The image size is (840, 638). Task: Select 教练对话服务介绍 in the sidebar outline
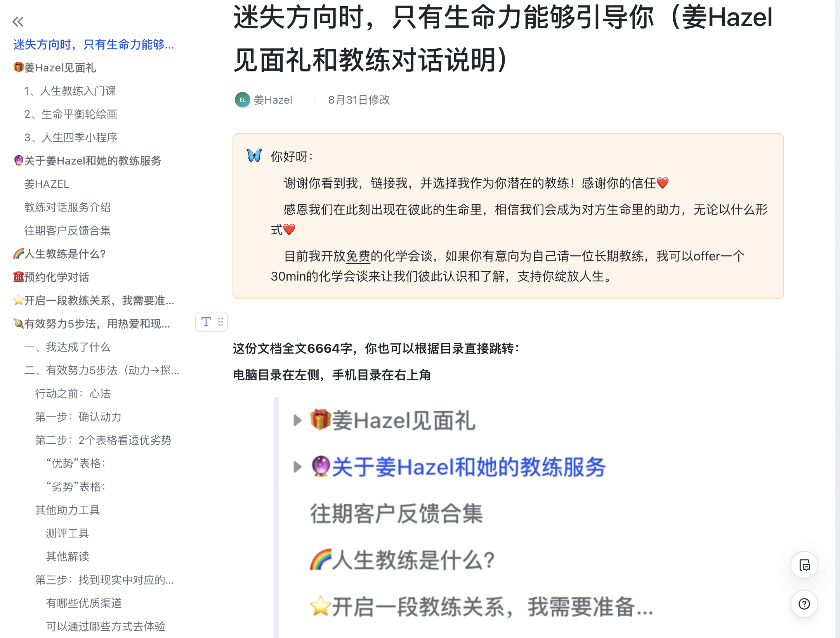click(68, 207)
